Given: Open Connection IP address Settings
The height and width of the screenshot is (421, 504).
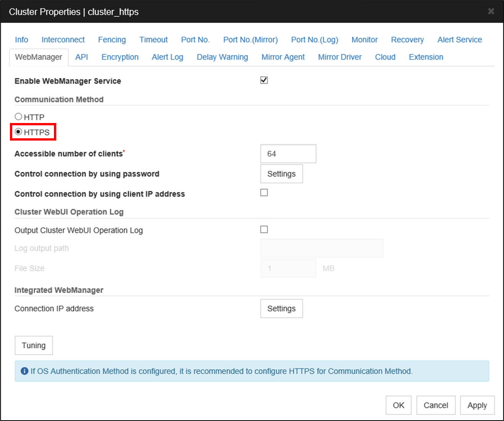Looking at the screenshot, I should coord(281,308).
